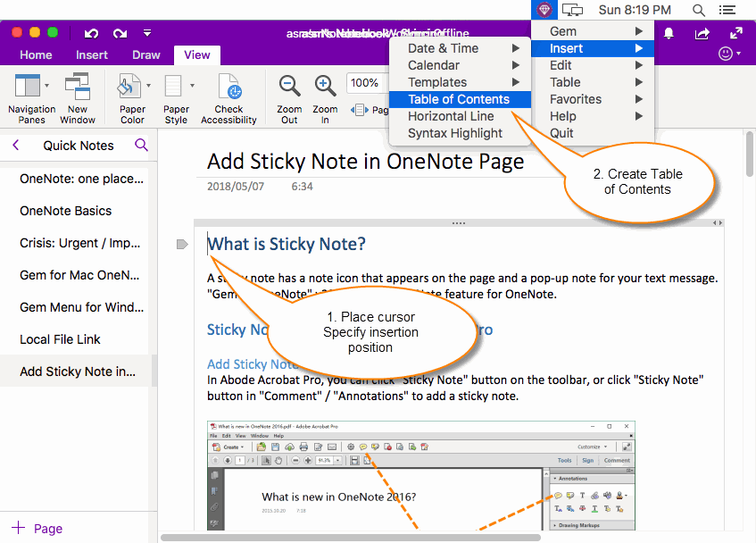Open the Table submenu
756x543 pixels.
click(593, 82)
